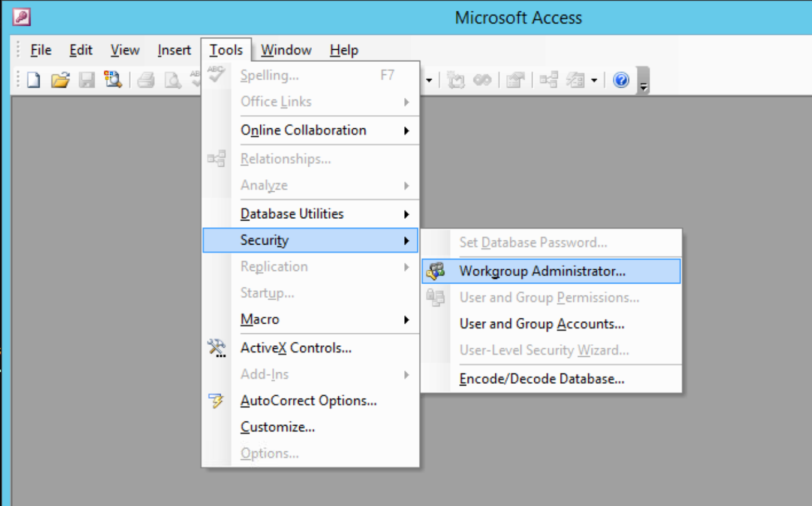The height and width of the screenshot is (506, 812).
Task: Choose AutoCorrect Options in Tools menu
Action: (311, 401)
